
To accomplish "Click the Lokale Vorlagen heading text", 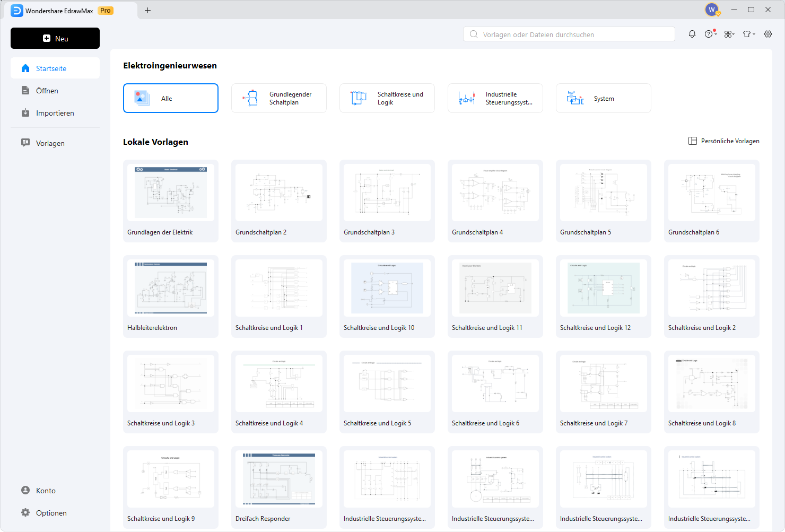I will click(x=155, y=142).
